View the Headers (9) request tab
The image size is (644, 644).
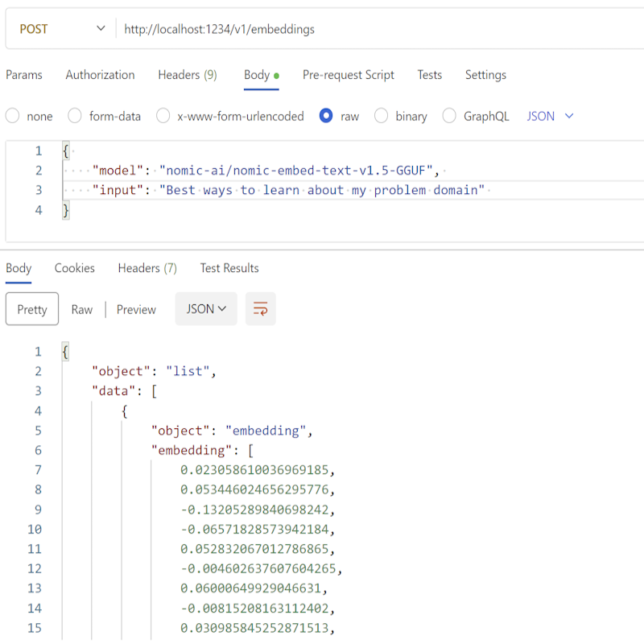tap(188, 75)
